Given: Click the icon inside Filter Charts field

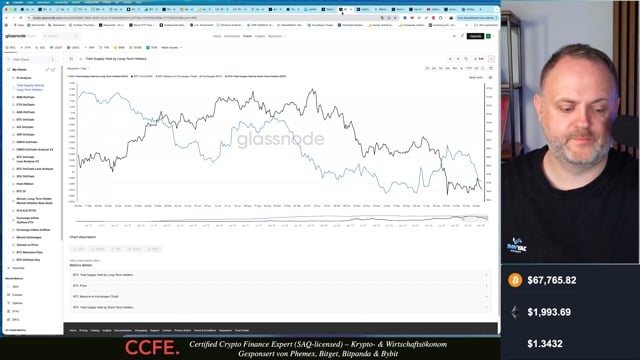Looking at the screenshot, I should coord(53,60).
